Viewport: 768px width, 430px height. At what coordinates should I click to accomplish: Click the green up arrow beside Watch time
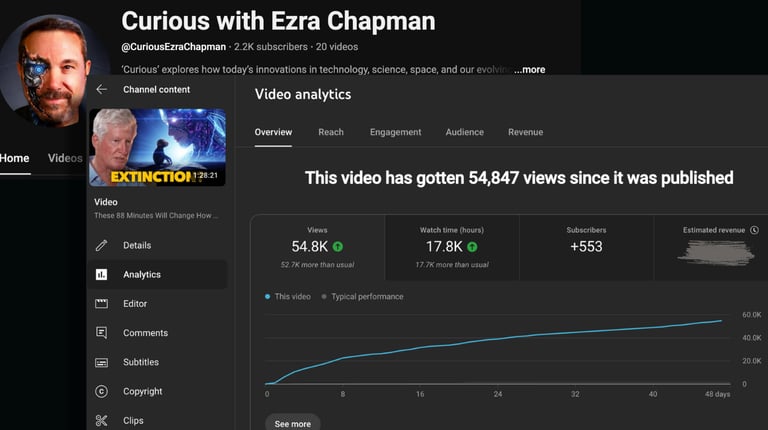coord(472,247)
